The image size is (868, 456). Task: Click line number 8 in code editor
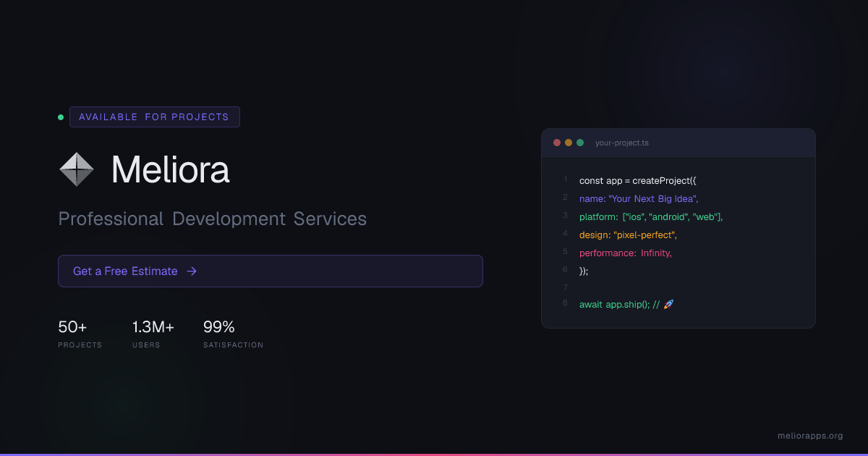(x=565, y=303)
